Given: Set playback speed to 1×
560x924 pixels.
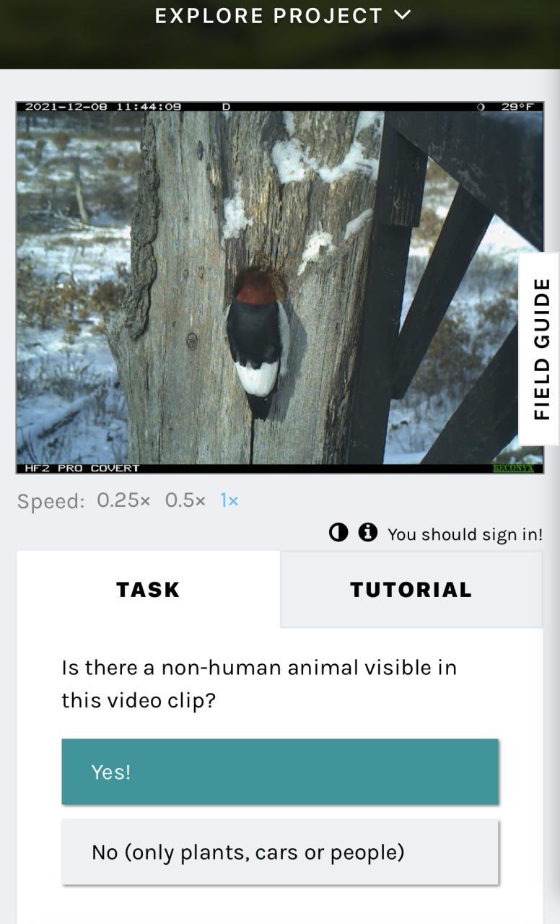Looking at the screenshot, I should click(229, 500).
